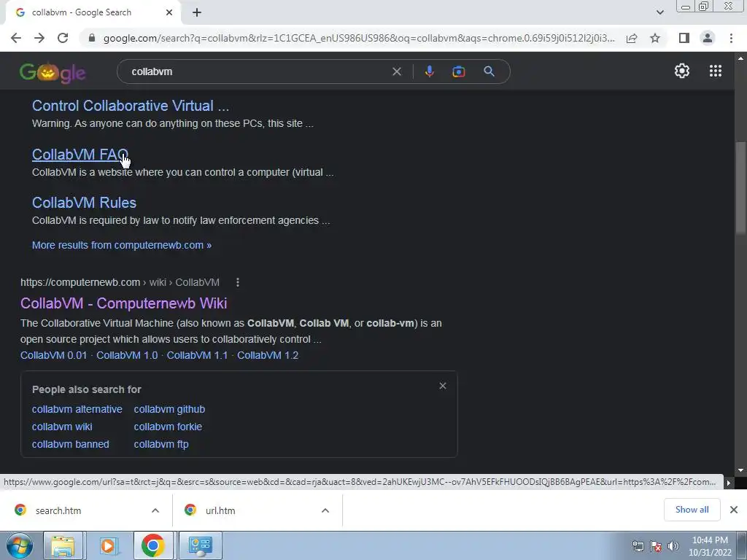
Task: Expand options for url.htm download
Action: coord(325,510)
